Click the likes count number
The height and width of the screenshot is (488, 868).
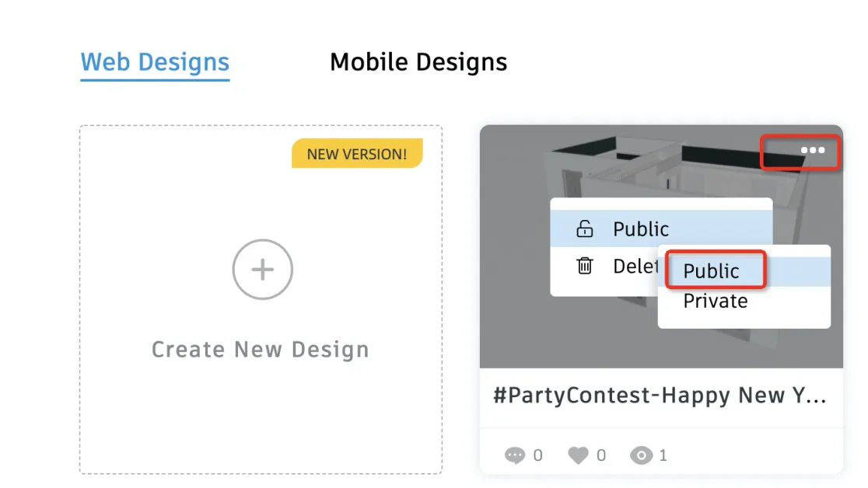click(x=601, y=455)
